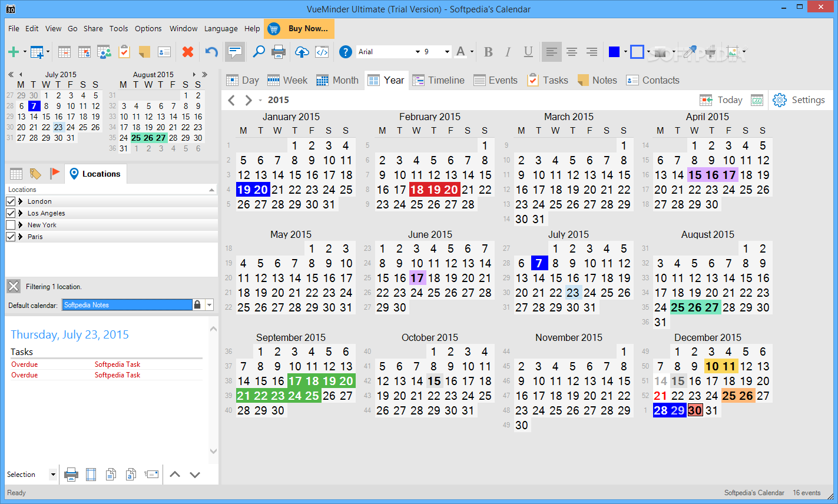Screen dimensions: 838x504
Task: Click the cloud upload sync icon
Action: click(x=302, y=52)
